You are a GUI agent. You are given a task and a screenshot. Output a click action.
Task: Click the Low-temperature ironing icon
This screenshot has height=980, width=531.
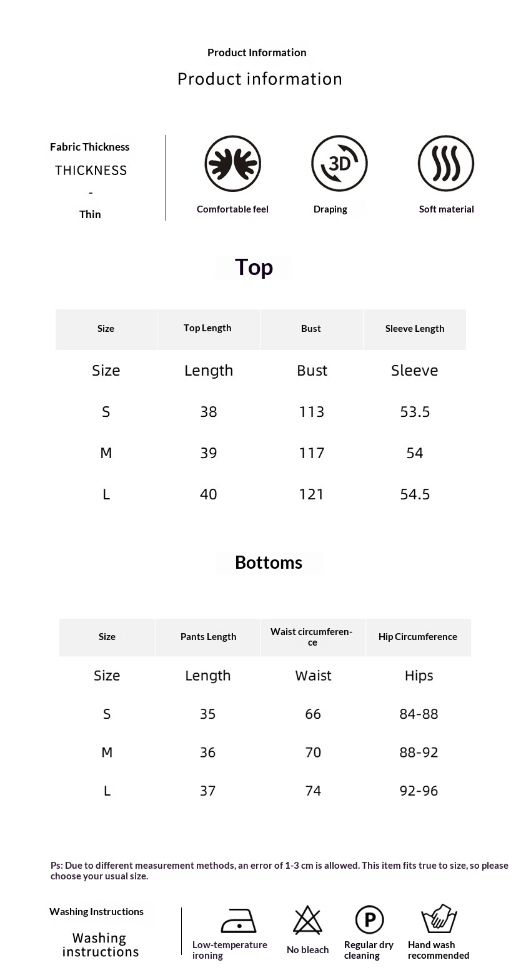(x=238, y=921)
